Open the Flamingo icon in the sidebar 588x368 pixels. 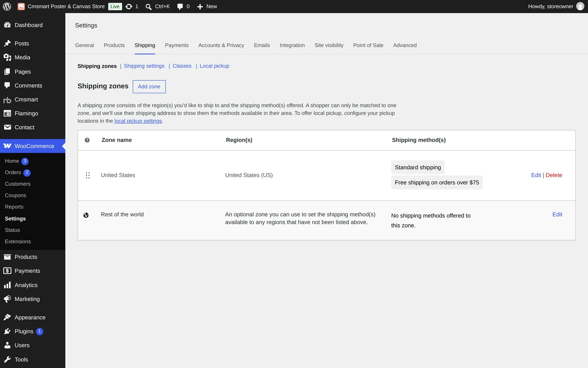(7, 113)
